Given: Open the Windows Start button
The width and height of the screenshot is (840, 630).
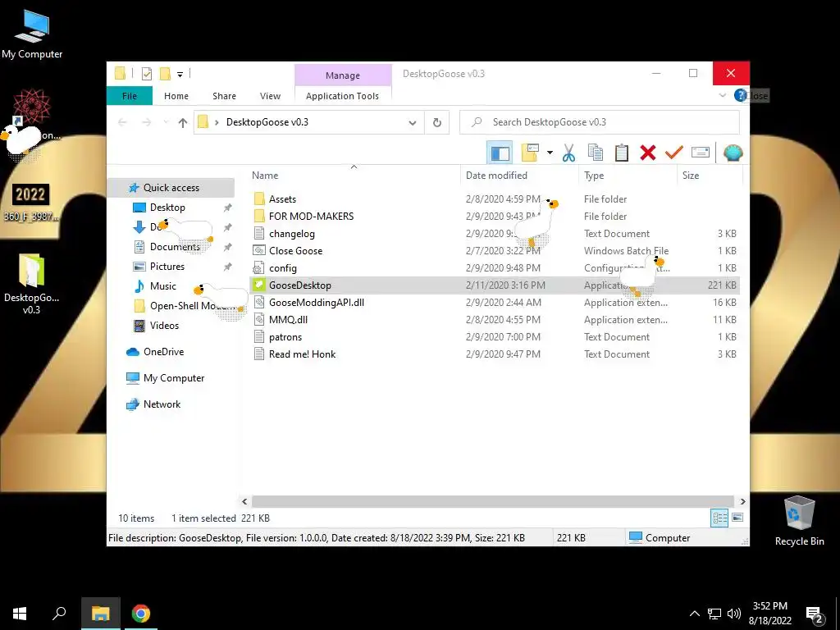Looking at the screenshot, I should (x=20, y=614).
